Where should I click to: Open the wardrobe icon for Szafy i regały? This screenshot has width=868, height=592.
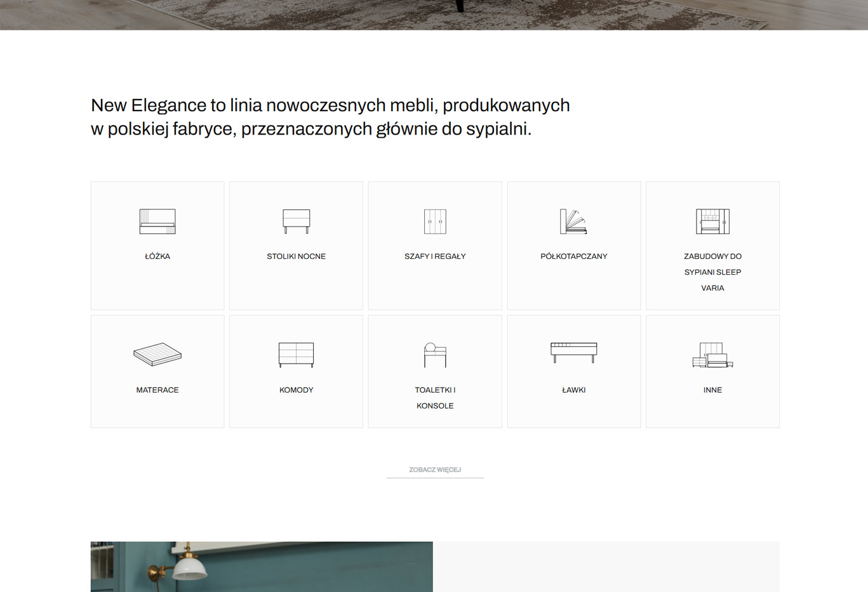click(435, 221)
